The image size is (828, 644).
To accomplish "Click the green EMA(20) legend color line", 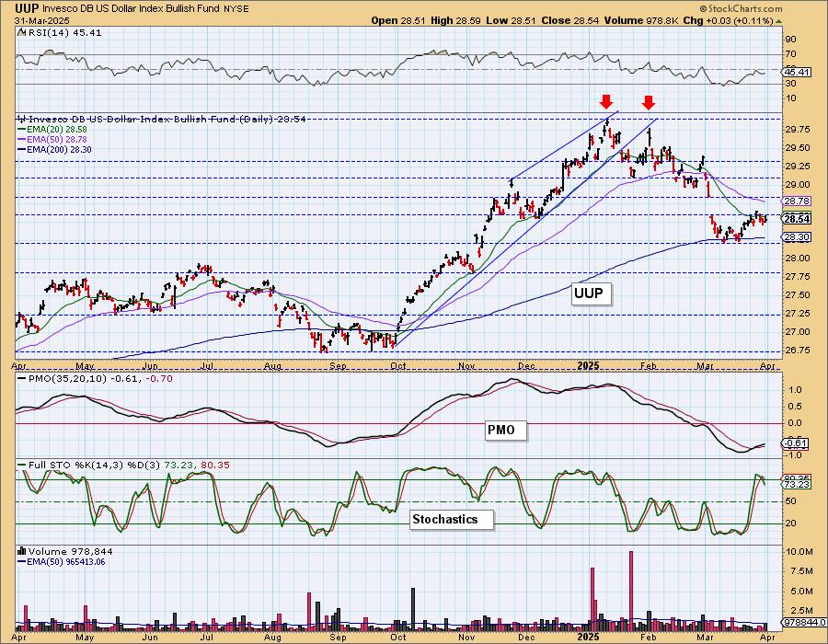I will click(x=22, y=130).
